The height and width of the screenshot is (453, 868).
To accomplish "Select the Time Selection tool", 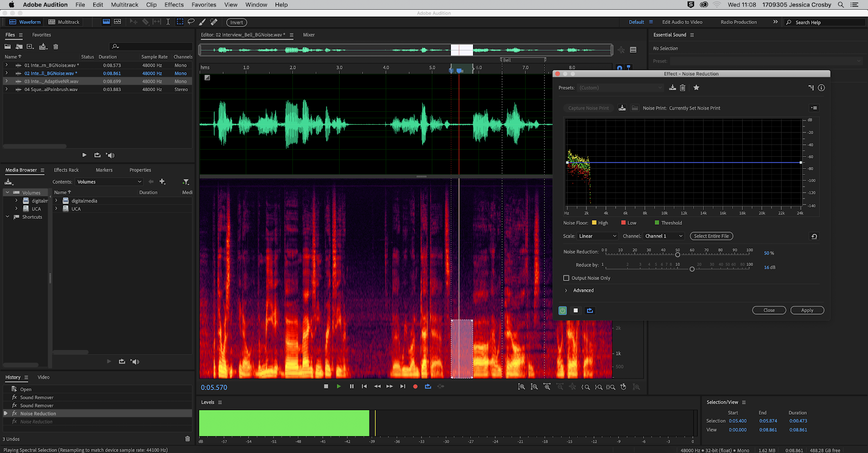I will [x=168, y=22].
